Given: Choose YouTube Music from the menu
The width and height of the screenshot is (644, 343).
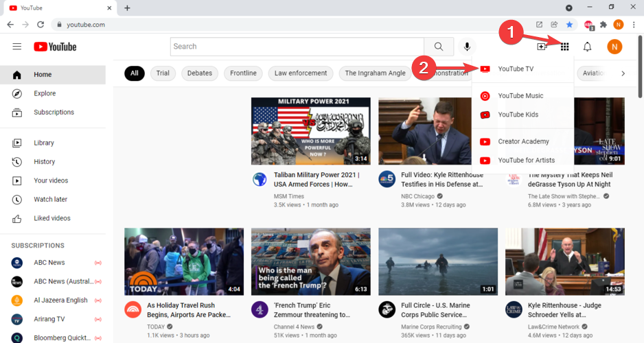Looking at the screenshot, I should click(520, 96).
